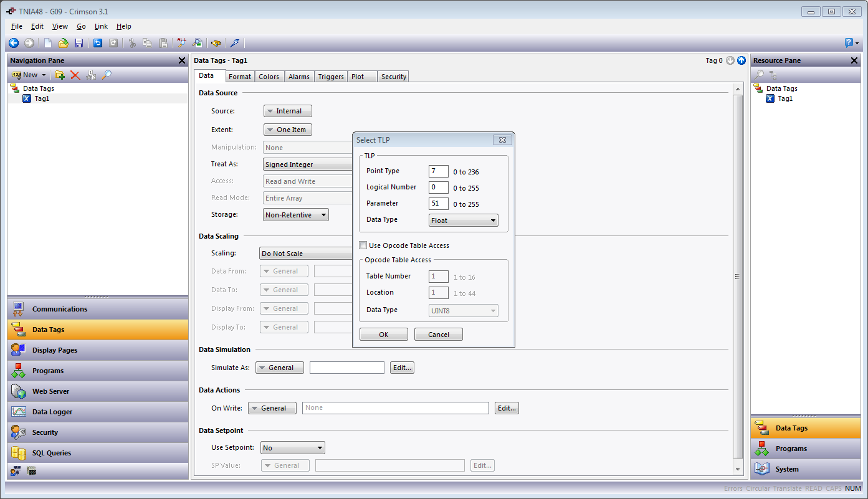The height and width of the screenshot is (499, 868).
Task: Open Web Server section in navigation
Action: tap(98, 391)
